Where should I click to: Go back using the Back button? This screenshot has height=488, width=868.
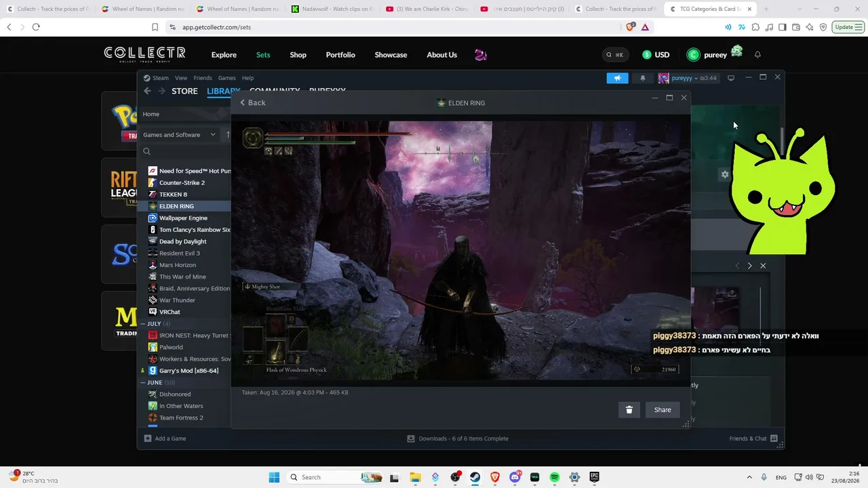(253, 102)
